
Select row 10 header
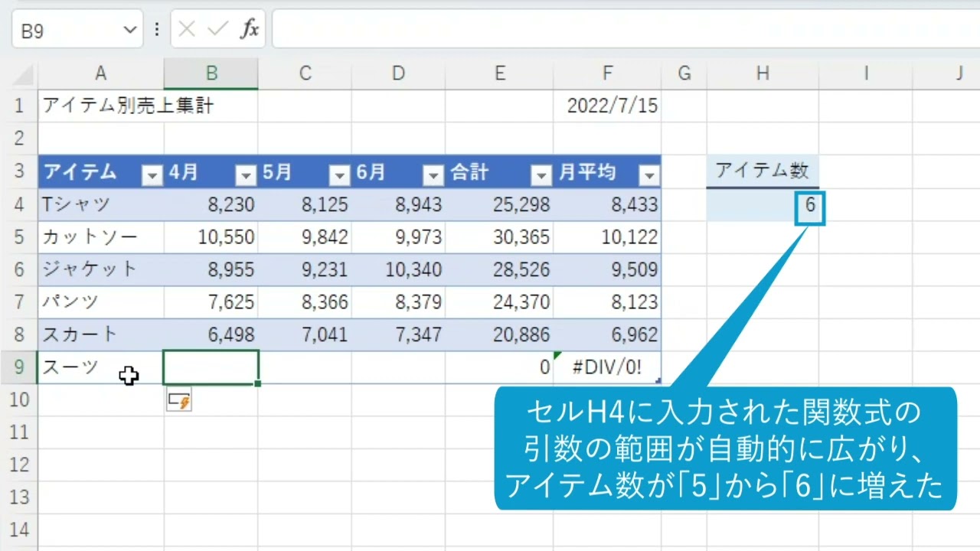19,399
